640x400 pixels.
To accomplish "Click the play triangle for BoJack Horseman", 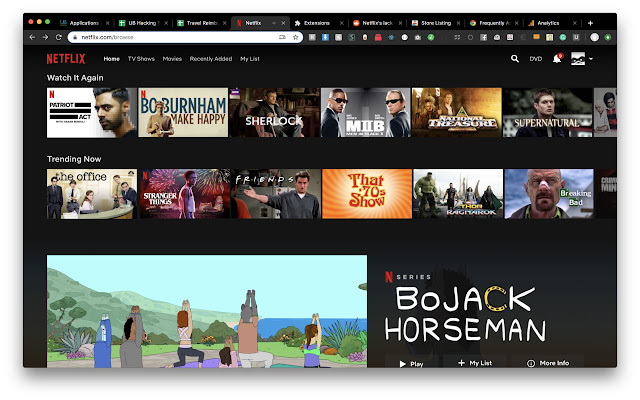I will point(402,364).
